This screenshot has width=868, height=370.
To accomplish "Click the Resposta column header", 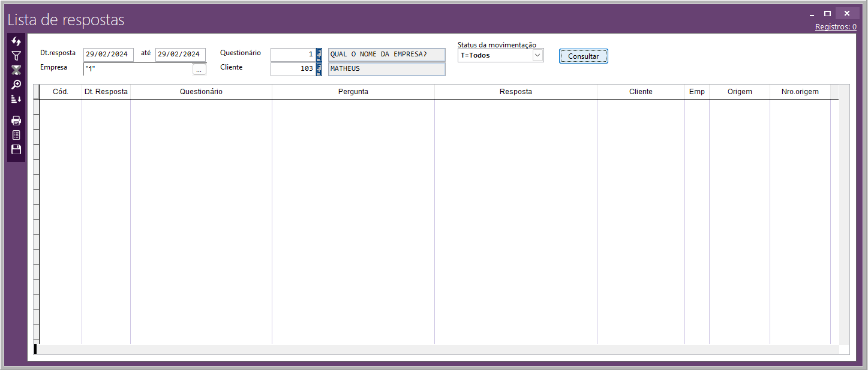I will point(515,92).
